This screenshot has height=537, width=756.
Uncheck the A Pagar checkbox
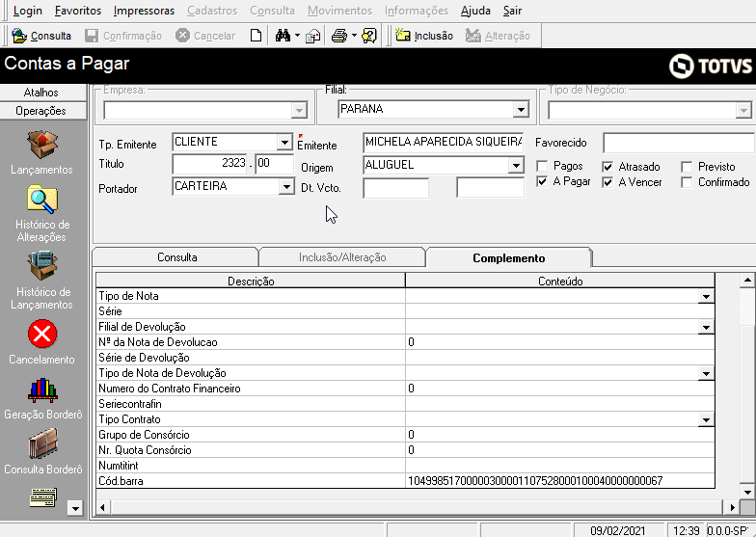(542, 181)
